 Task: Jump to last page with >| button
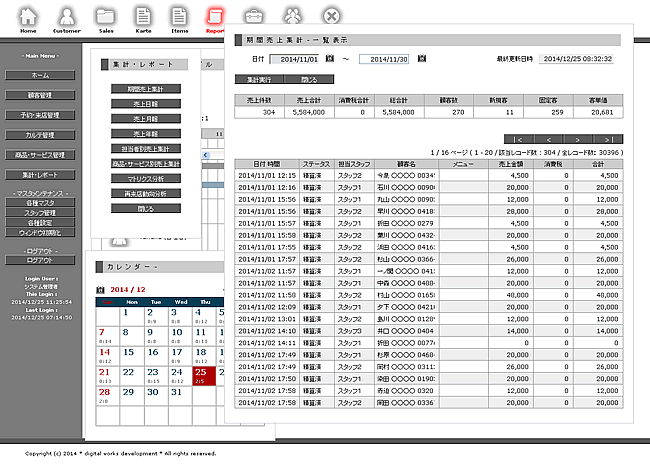[608, 139]
